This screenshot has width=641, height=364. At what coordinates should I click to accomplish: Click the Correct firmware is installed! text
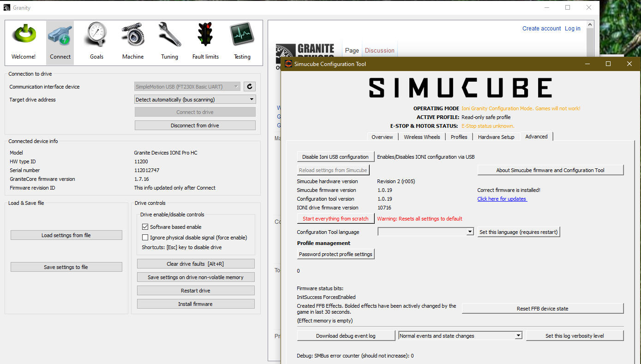(x=509, y=190)
